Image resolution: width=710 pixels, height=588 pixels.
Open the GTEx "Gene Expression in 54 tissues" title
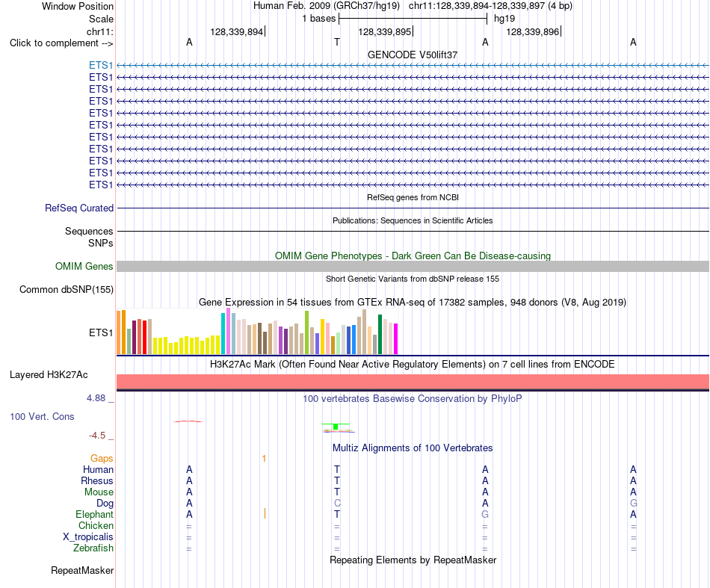(x=413, y=303)
